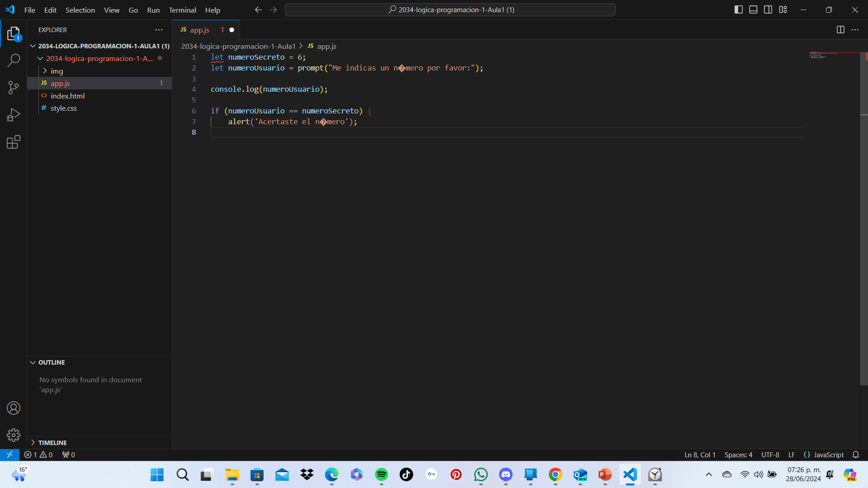Click the editor vertical scrollbar
Viewport: 868px width, 488px height.
[x=863, y=219]
